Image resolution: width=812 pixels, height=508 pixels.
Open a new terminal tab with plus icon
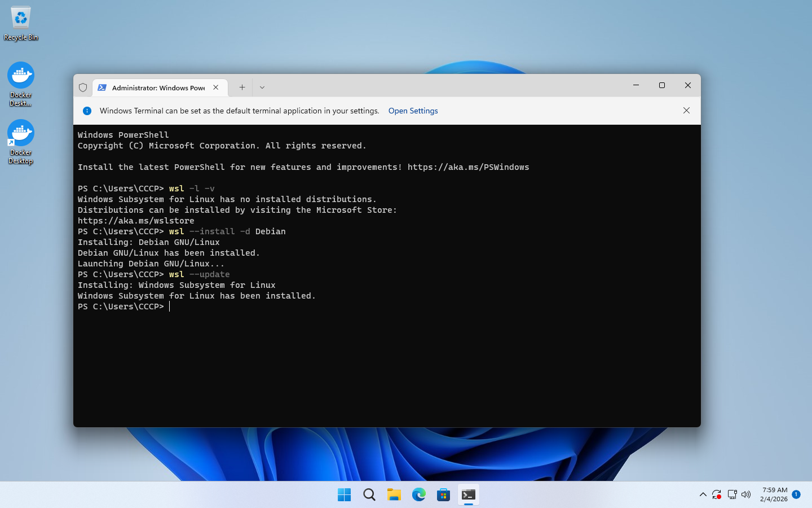242,87
